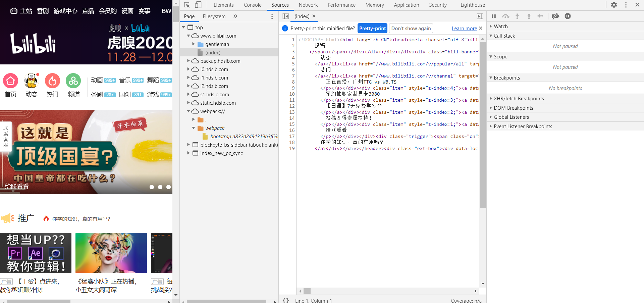Toggle the device toolbar icon
Image resolution: width=644 pixels, height=303 pixels.
pyautogui.click(x=198, y=5)
